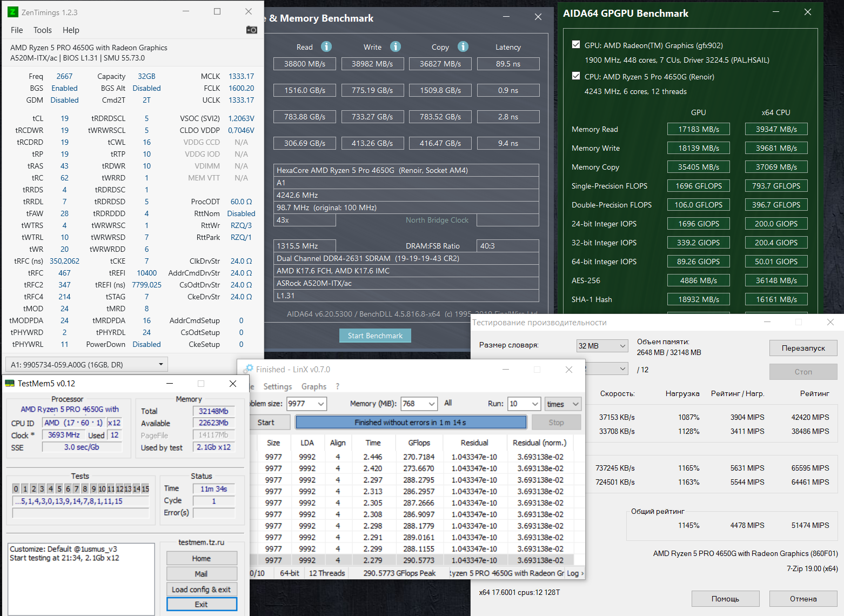Open the LinX 'times' dropdown
This screenshot has width=844, height=616.
tap(563, 404)
